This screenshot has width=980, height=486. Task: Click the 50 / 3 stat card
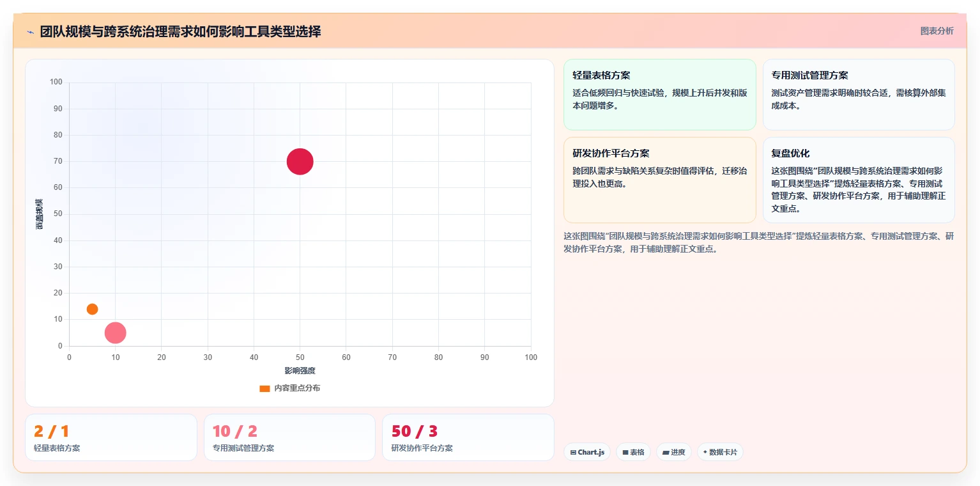468,437
